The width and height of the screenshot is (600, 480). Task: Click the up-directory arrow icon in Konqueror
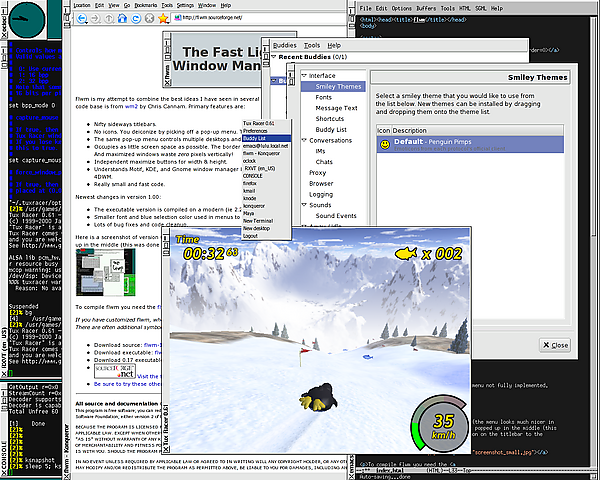(x=109, y=18)
